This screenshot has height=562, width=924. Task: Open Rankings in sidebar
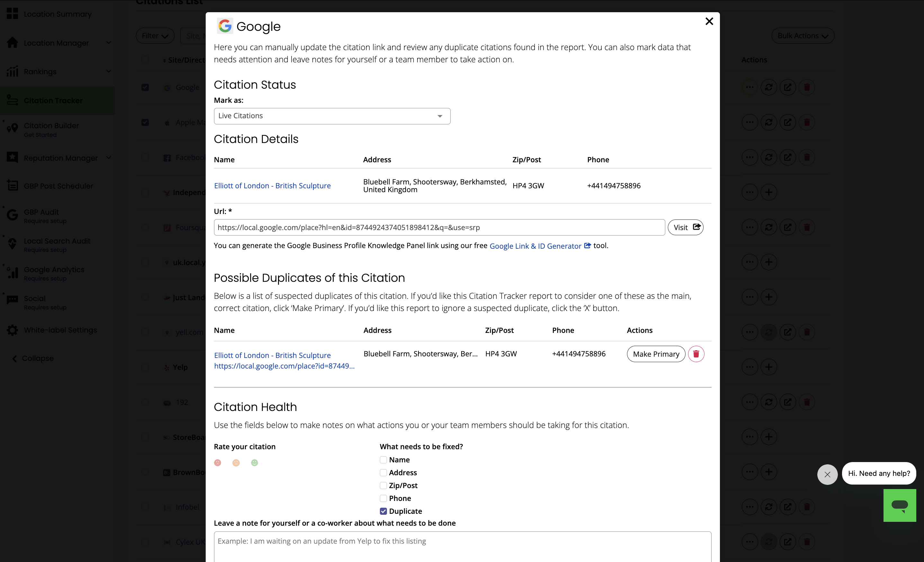pyautogui.click(x=40, y=71)
